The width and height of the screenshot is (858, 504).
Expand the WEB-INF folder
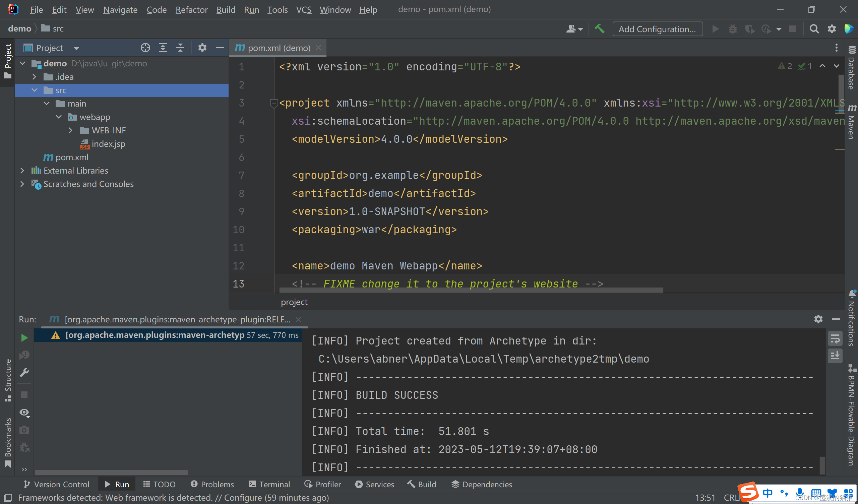70,130
